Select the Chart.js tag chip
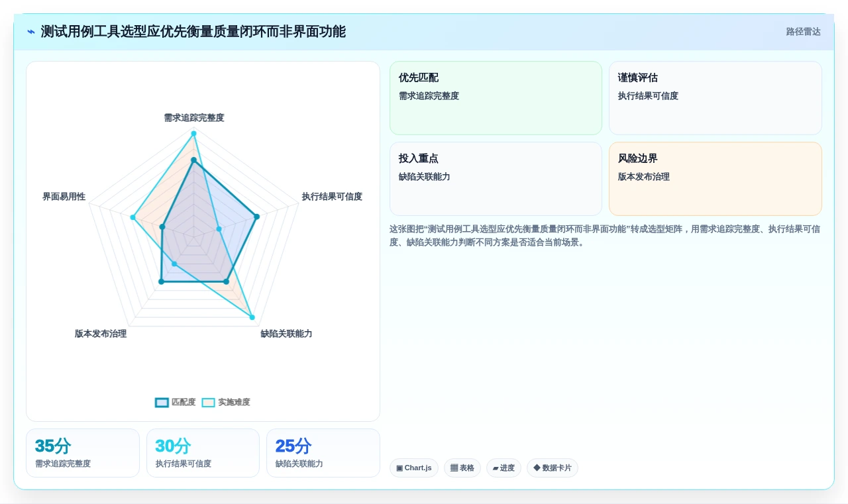The width and height of the screenshot is (848, 504). point(414,468)
